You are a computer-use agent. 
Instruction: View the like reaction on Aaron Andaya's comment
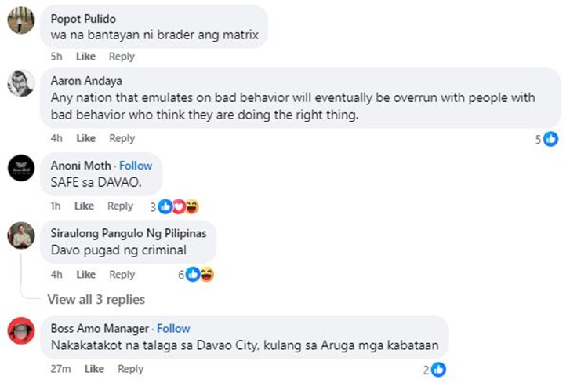tap(550, 139)
